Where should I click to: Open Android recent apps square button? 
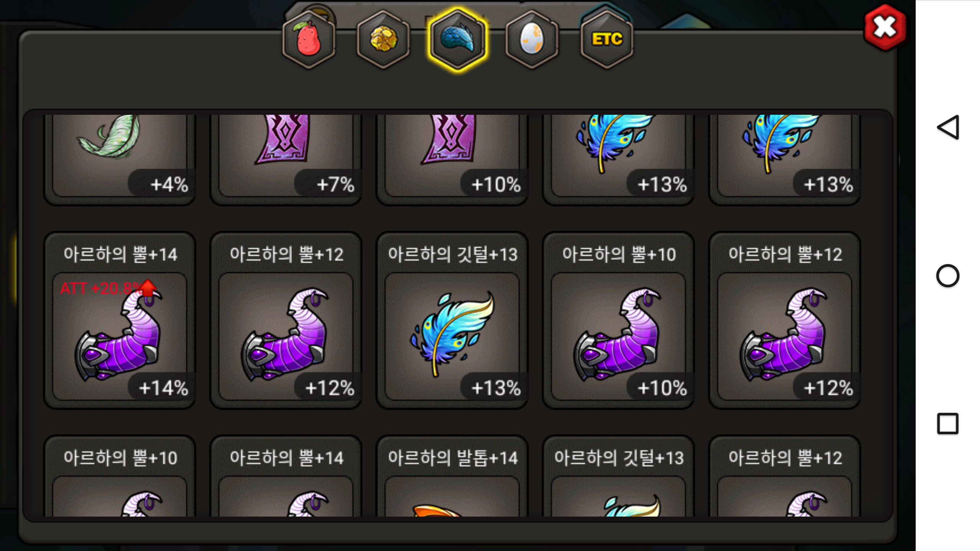point(948,424)
